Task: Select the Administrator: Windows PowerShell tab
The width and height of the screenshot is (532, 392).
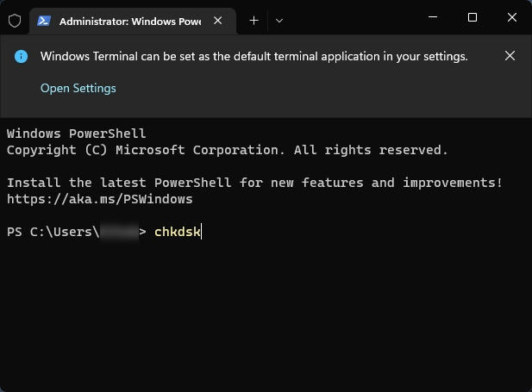Action: (129, 19)
